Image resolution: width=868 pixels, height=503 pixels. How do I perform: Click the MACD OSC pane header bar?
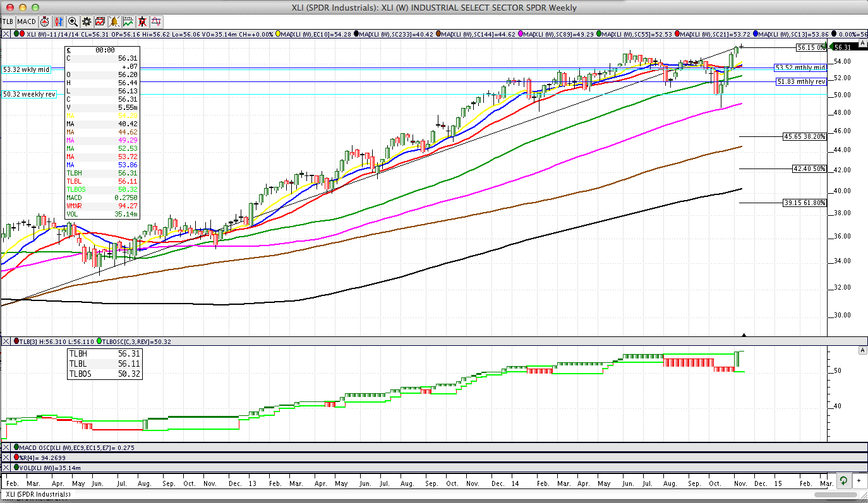pyautogui.click(x=433, y=447)
